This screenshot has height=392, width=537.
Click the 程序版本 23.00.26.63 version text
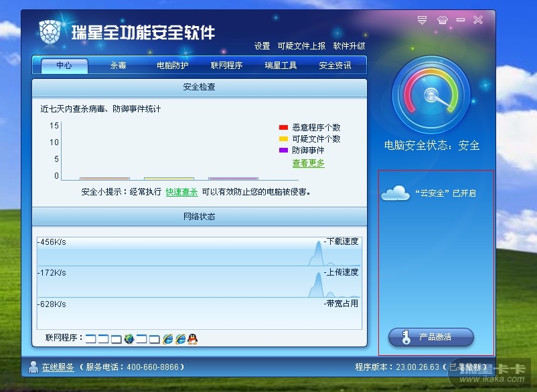click(397, 367)
